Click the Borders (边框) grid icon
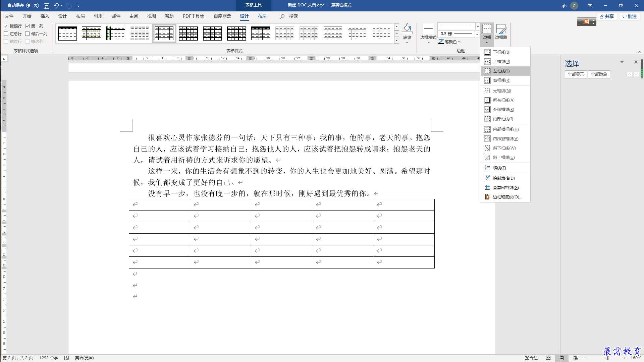This screenshot has height=362, width=644. coord(487,28)
